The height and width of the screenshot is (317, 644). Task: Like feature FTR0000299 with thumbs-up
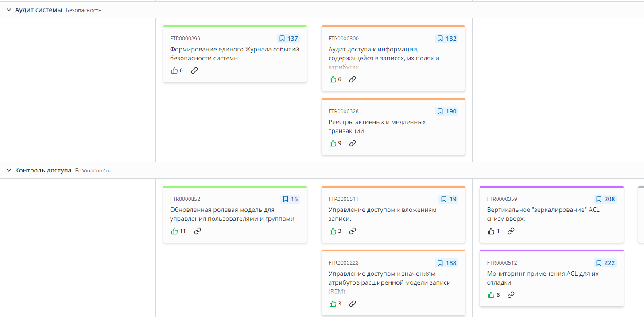pos(175,70)
